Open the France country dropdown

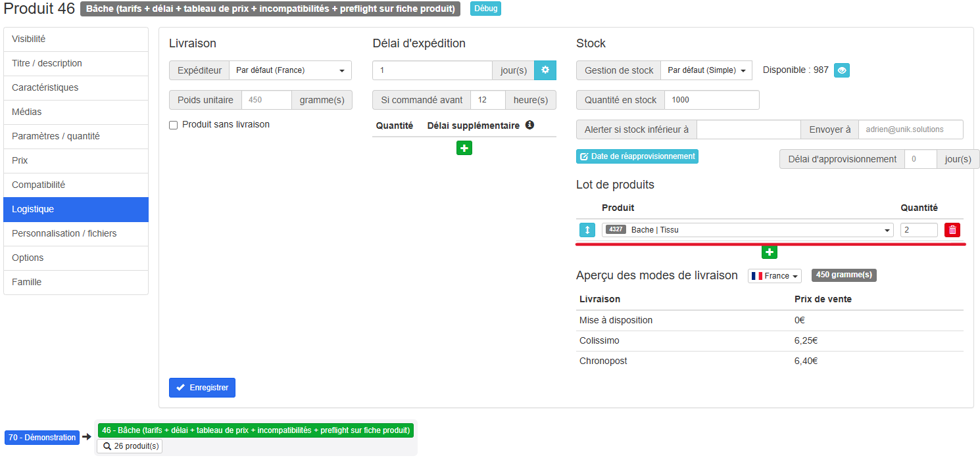(x=774, y=276)
